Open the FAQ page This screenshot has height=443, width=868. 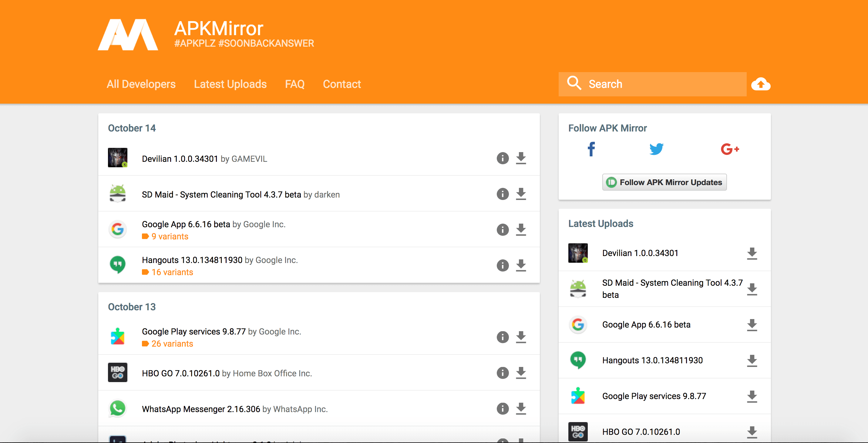(295, 84)
